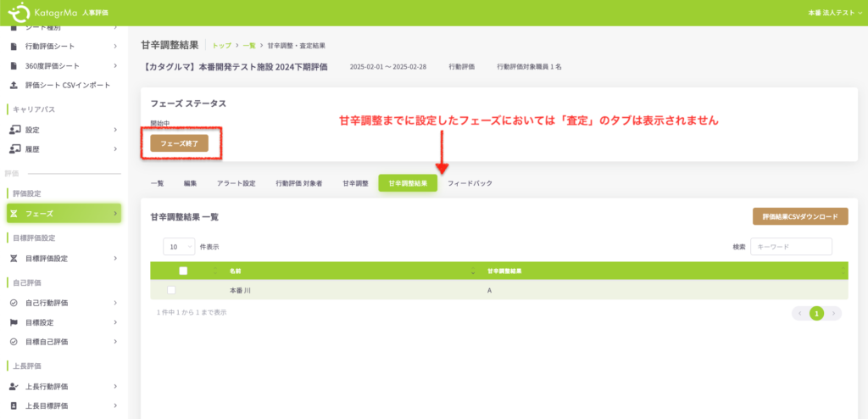Viewport: 868px width, 419px height.
Task: Switch to the 甘辛調整 tab
Action: pyautogui.click(x=355, y=183)
